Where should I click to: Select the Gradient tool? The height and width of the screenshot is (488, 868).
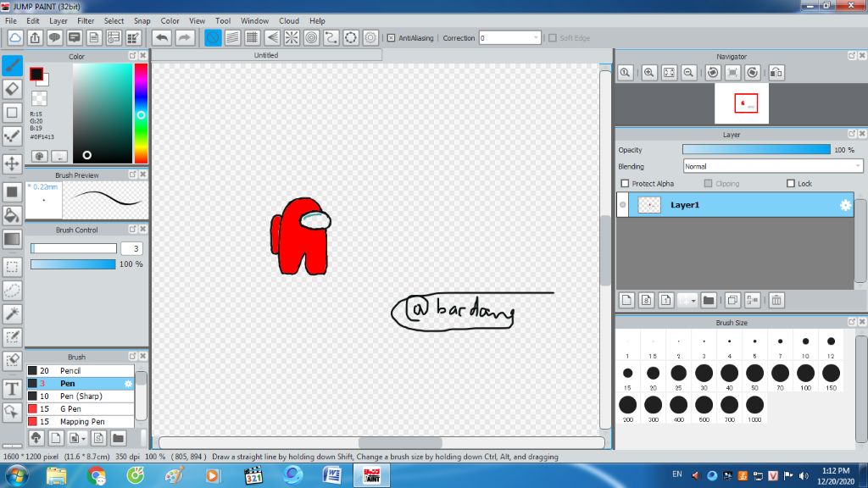click(12, 239)
